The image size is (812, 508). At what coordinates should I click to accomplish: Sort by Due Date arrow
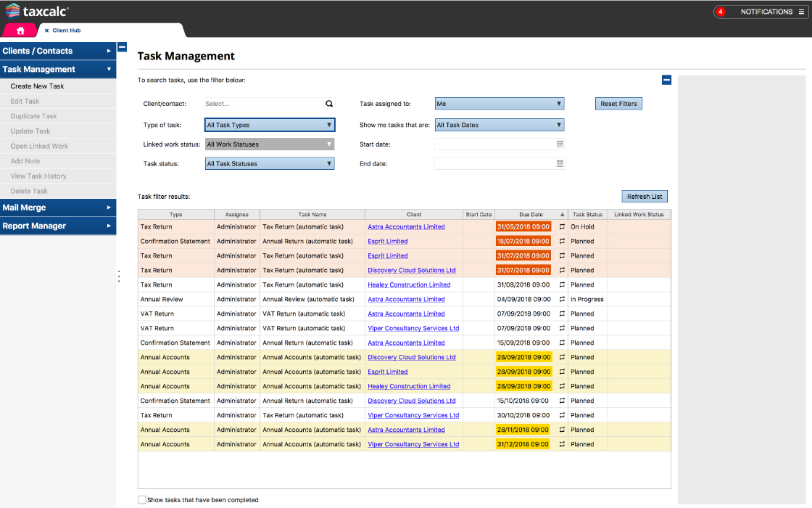[563, 215]
